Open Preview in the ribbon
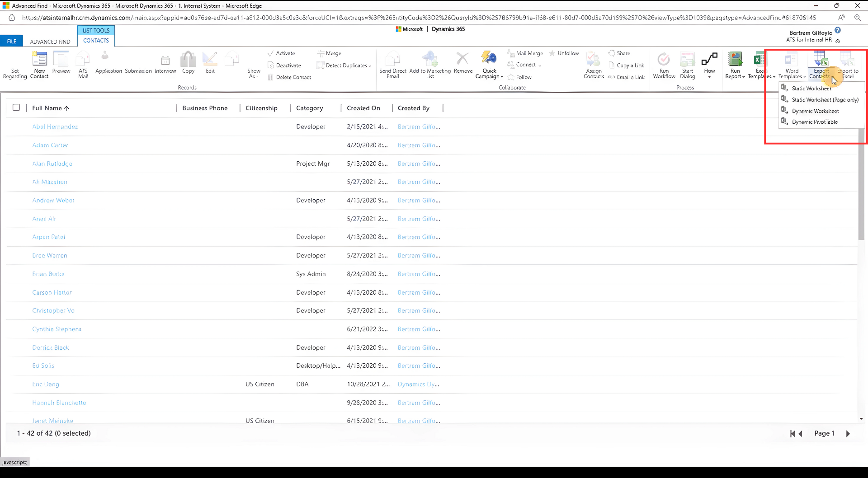The width and height of the screenshot is (868, 488). click(x=61, y=63)
